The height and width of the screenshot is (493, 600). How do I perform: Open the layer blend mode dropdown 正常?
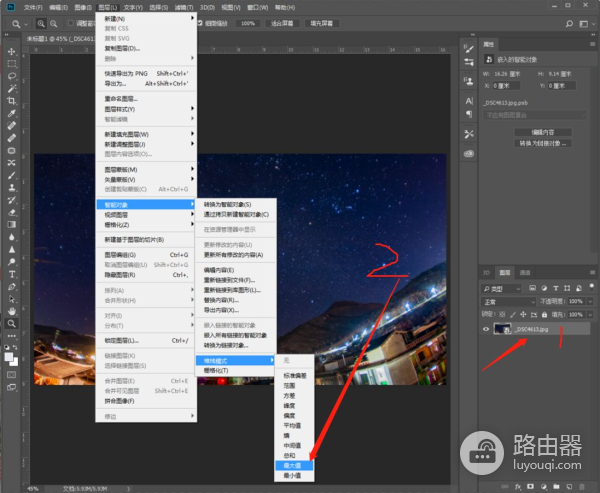pyautogui.click(x=508, y=301)
